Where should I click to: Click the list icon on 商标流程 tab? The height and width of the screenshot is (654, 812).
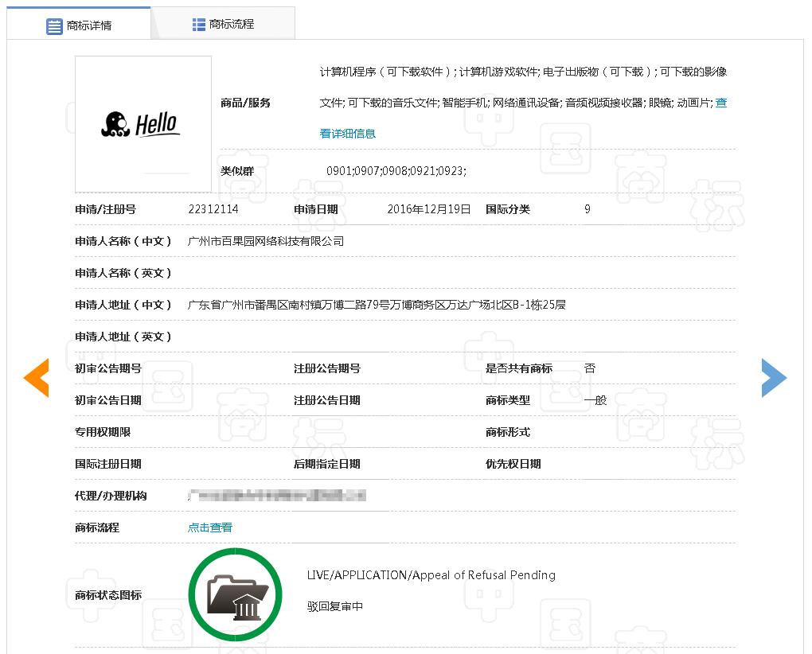click(x=199, y=25)
